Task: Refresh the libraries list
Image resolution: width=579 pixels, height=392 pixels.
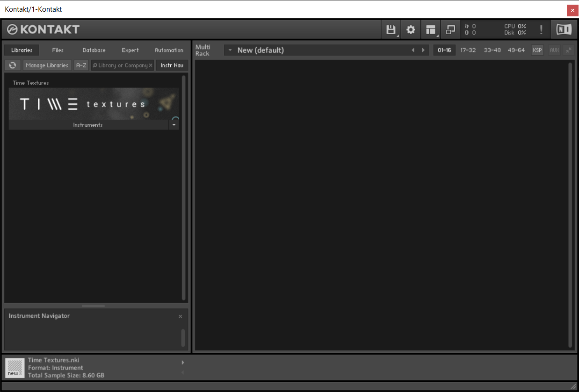Action: [13, 65]
